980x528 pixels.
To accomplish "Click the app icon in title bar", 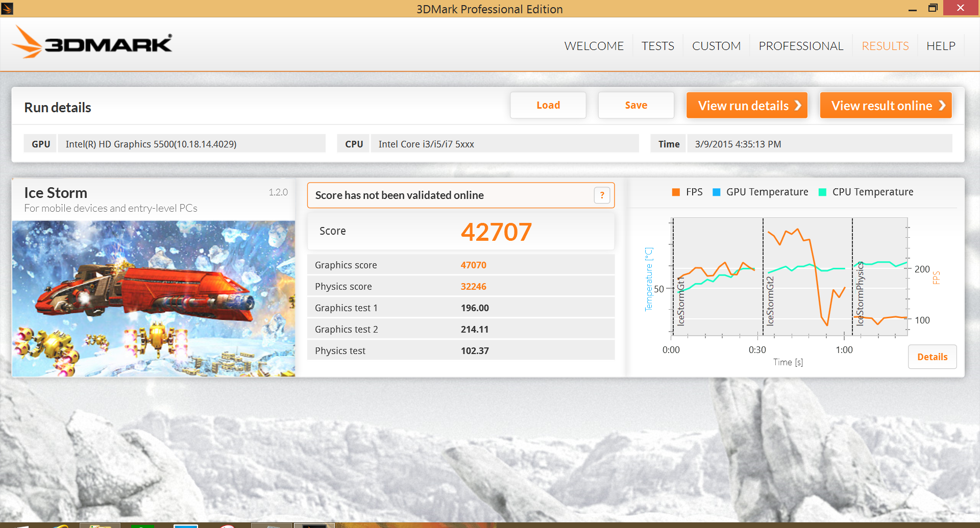I will tap(7, 8).
